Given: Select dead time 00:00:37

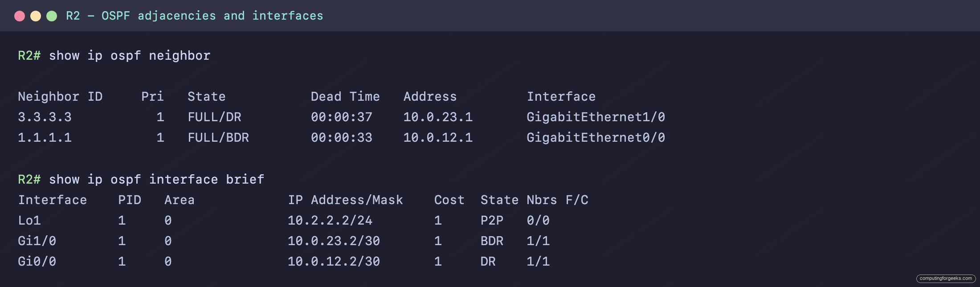Looking at the screenshot, I should (342, 117).
